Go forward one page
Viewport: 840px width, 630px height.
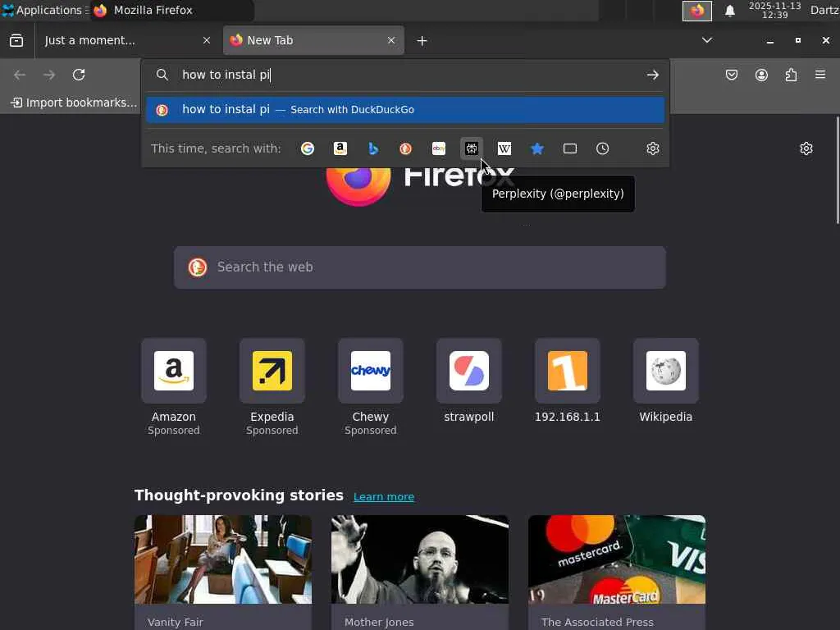tap(49, 75)
